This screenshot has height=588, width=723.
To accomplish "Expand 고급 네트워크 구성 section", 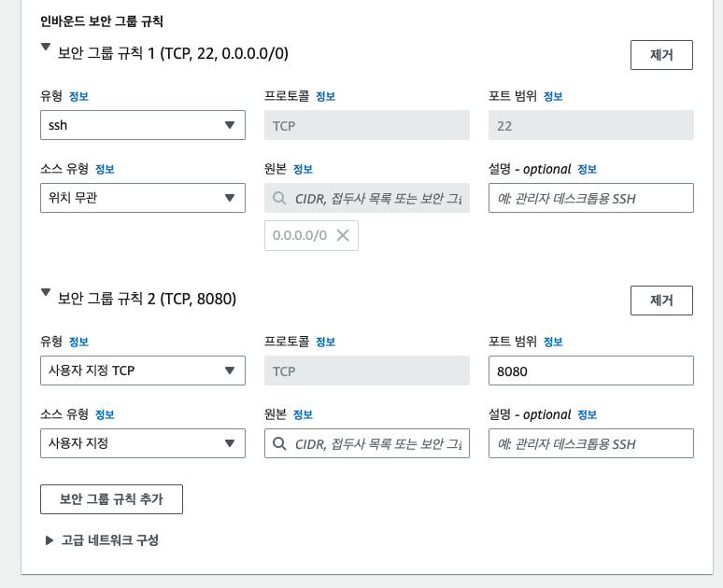I will 49,540.
